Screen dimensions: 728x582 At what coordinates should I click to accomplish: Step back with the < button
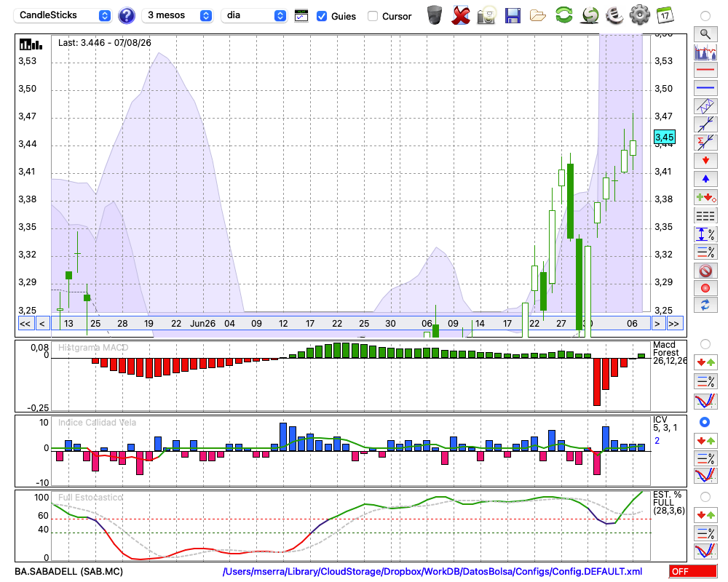pyautogui.click(x=41, y=324)
